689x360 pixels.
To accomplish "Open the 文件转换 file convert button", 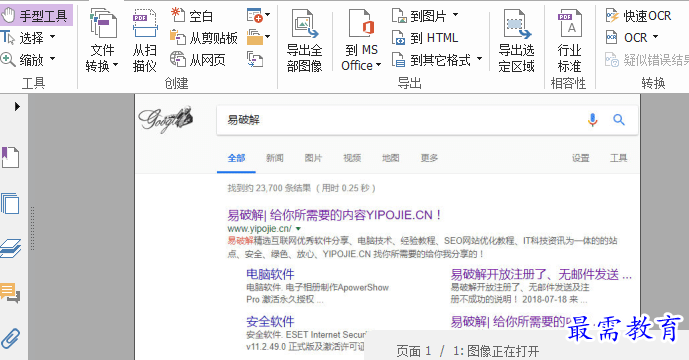I will pyautogui.click(x=102, y=40).
